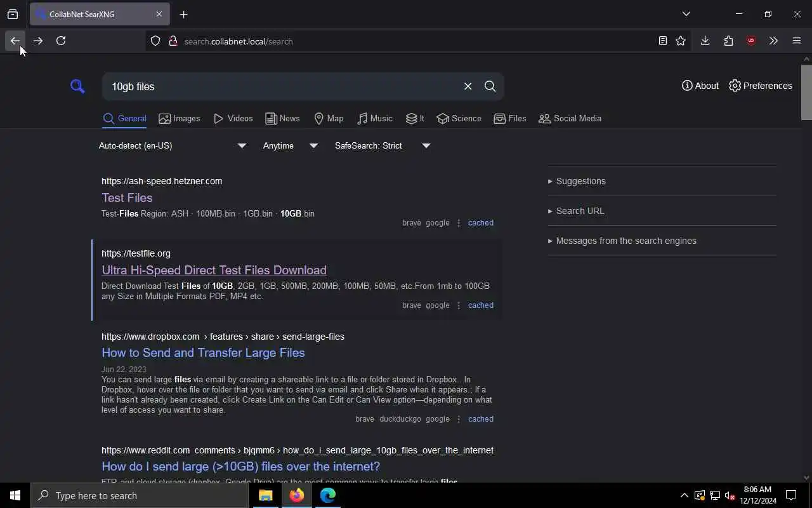The image size is (812, 508).
Task: Go back using browser back arrow
Action: [15, 41]
